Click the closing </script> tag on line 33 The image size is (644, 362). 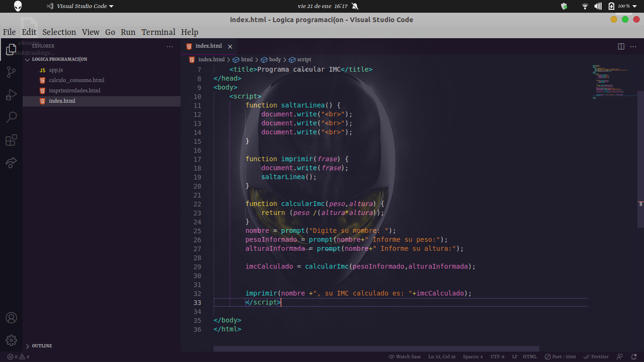(263, 302)
